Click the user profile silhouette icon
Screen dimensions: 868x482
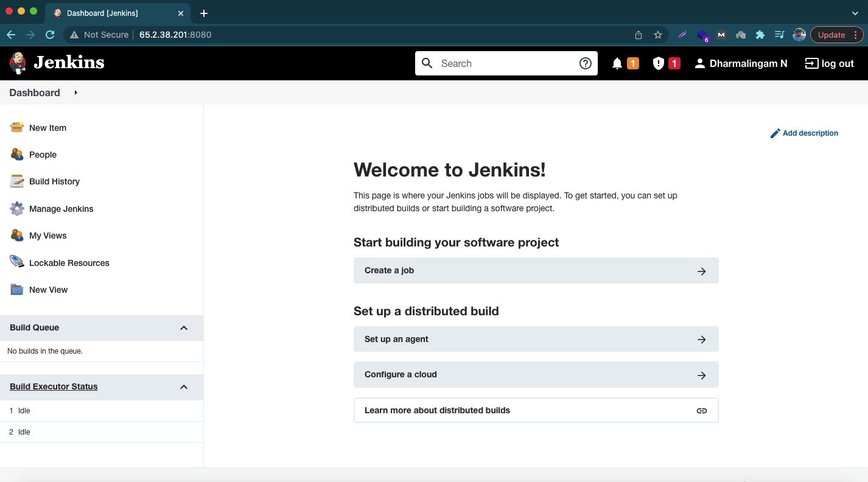(x=700, y=63)
